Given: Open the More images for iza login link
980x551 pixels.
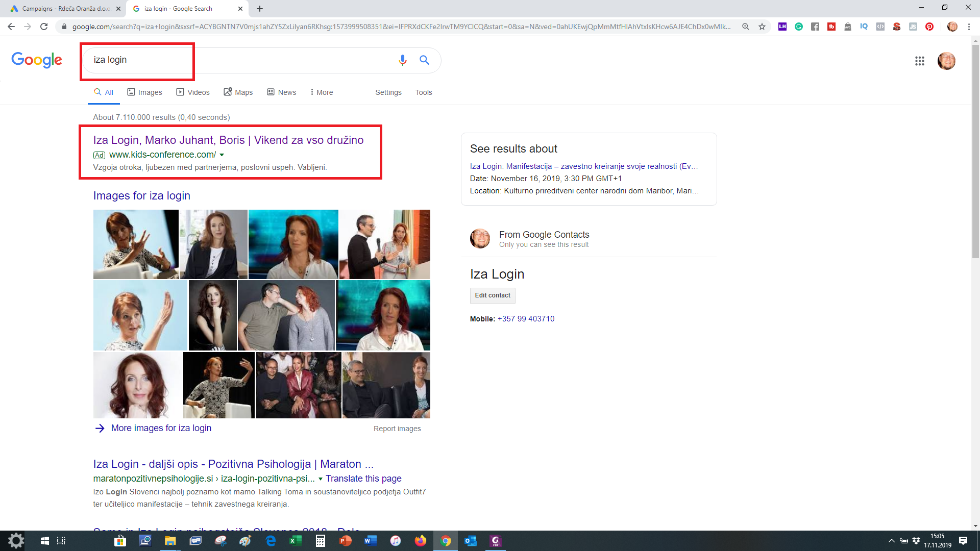Looking at the screenshot, I should coord(161,428).
